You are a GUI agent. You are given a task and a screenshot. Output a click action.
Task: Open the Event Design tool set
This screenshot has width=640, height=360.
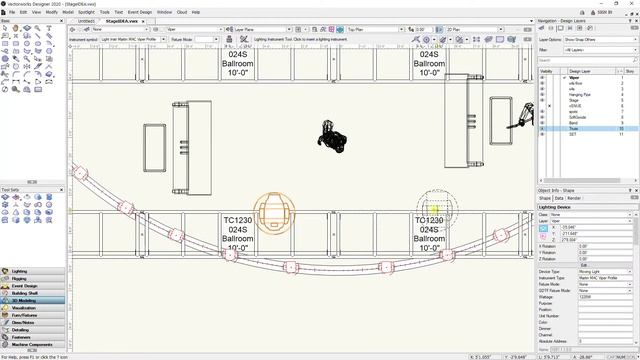[33, 286]
